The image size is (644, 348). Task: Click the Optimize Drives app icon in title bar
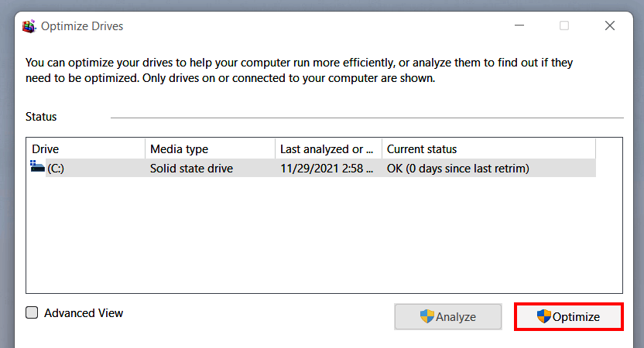(29, 26)
